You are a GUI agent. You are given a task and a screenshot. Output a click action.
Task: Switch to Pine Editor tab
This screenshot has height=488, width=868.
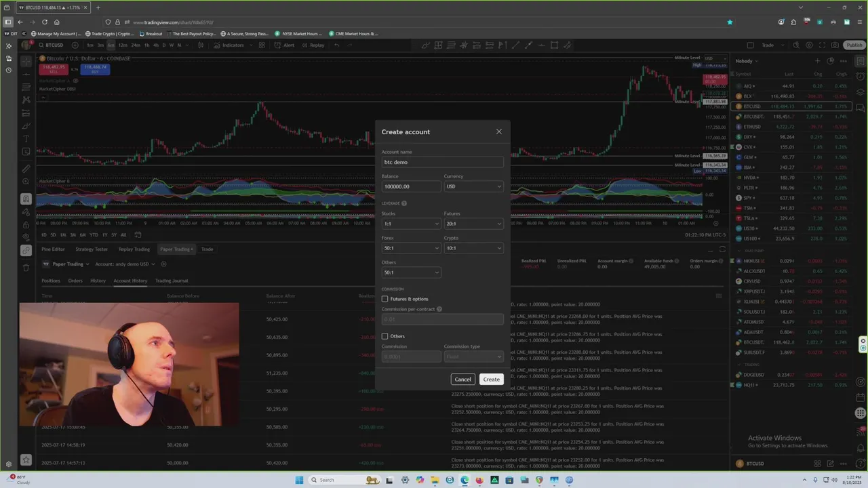point(53,249)
